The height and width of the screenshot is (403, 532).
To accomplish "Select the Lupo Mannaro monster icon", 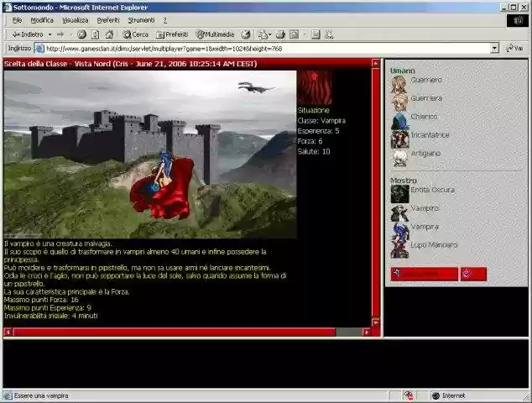I will pyautogui.click(x=399, y=249).
